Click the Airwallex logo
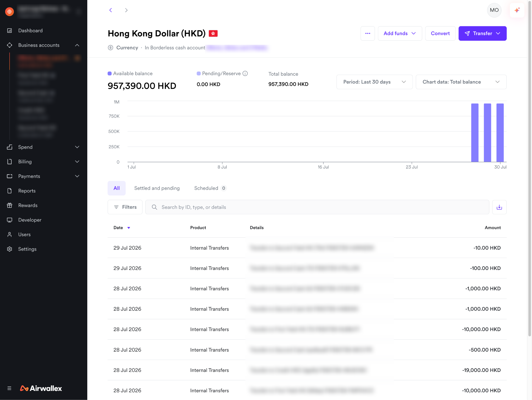 tap(41, 388)
